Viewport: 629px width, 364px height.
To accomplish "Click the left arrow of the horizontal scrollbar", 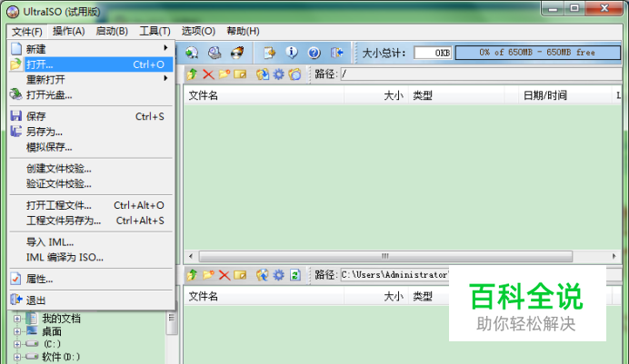I will point(191,256).
